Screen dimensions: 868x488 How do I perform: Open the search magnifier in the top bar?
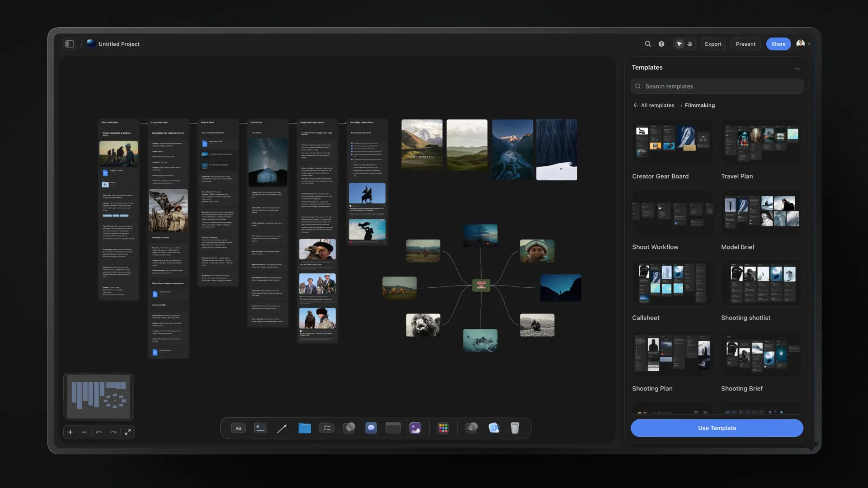[x=648, y=44]
